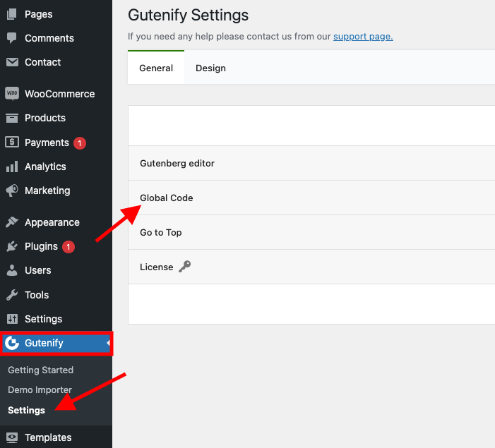Click the Settings sliders icon
This screenshot has height=448, width=495.
12,319
